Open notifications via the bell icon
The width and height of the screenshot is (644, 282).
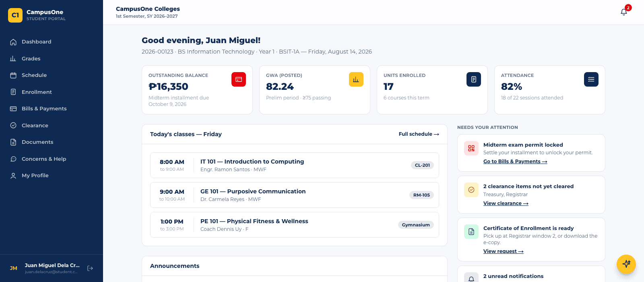(x=624, y=12)
